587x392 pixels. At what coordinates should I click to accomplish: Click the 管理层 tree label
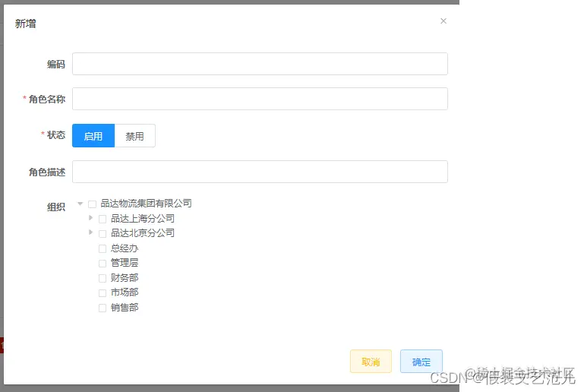click(x=125, y=262)
